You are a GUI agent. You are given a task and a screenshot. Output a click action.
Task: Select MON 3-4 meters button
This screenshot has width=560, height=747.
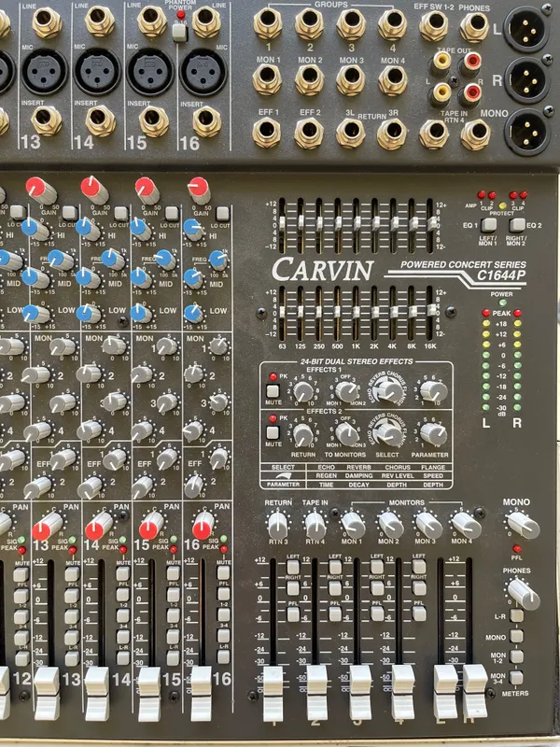[x=516, y=678]
